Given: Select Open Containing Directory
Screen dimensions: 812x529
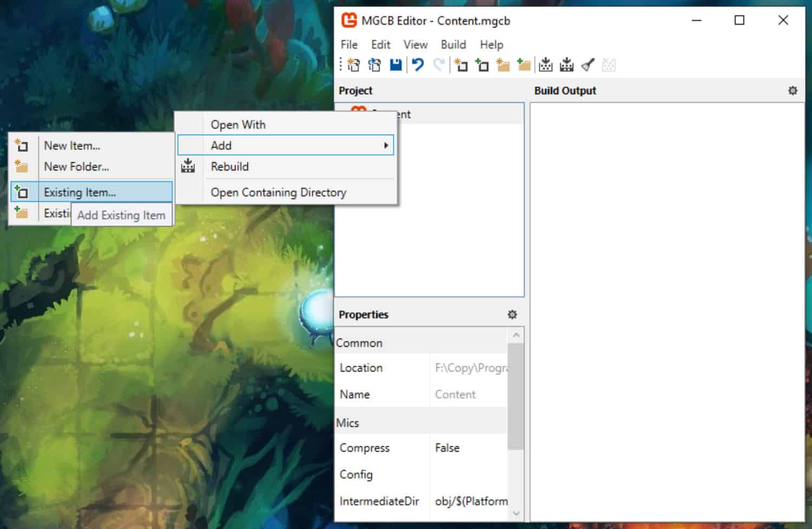Looking at the screenshot, I should click(286, 192).
